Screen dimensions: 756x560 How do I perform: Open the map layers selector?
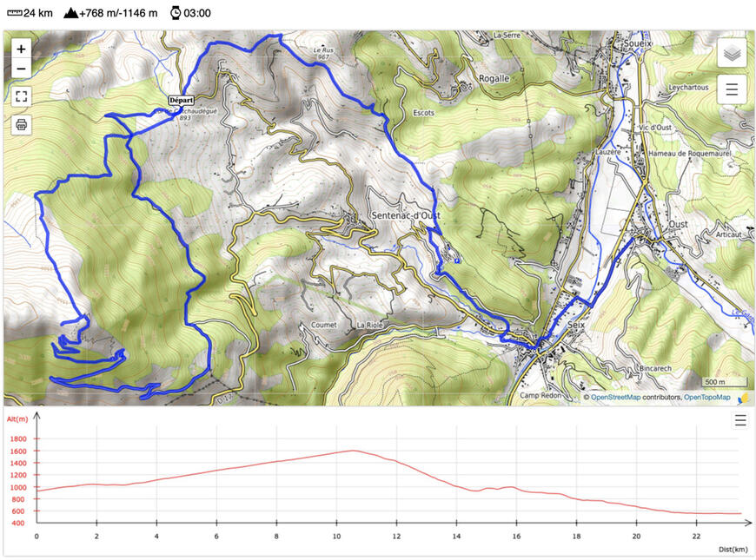pos(732,53)
